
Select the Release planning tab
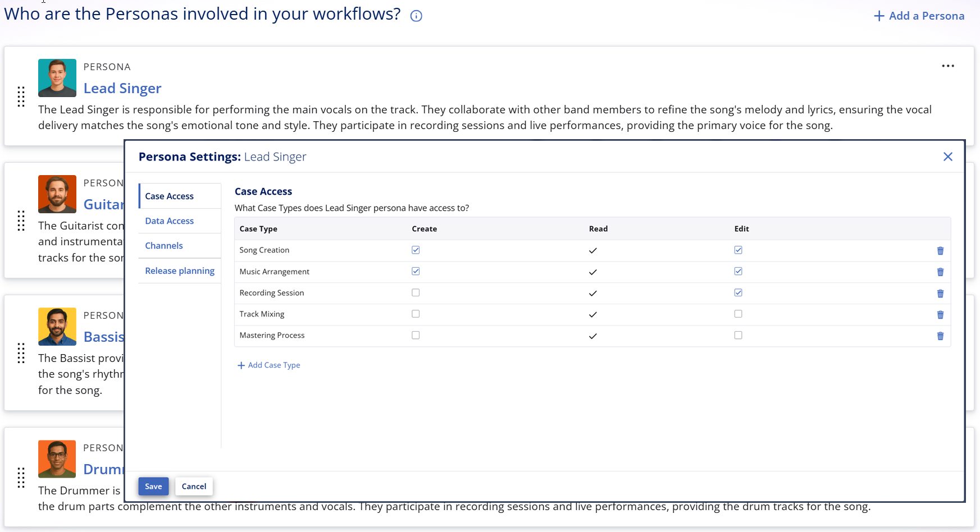[180, 271]
